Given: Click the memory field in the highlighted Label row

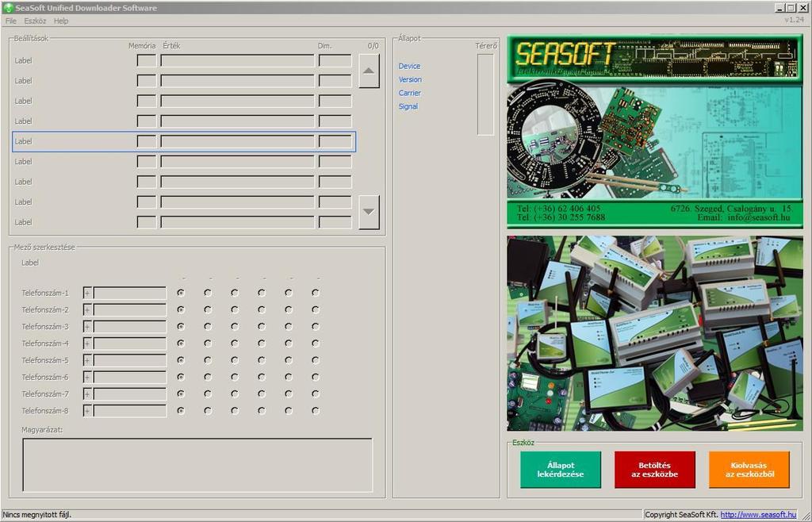Looking at the screenshot, I should click(147, 141).
